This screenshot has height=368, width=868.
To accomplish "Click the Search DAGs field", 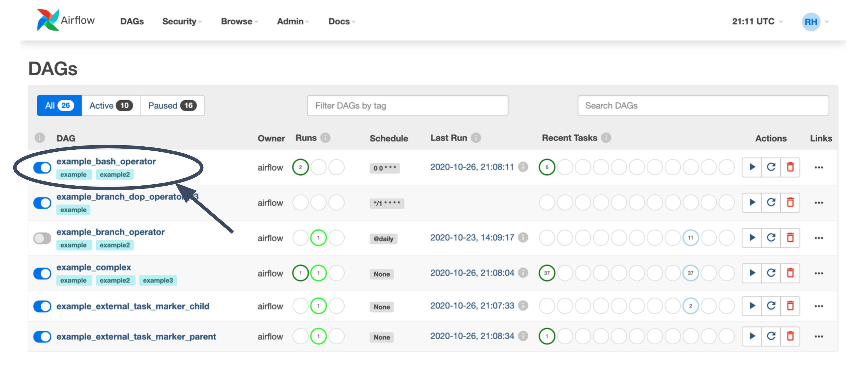I will coord(703,105).
